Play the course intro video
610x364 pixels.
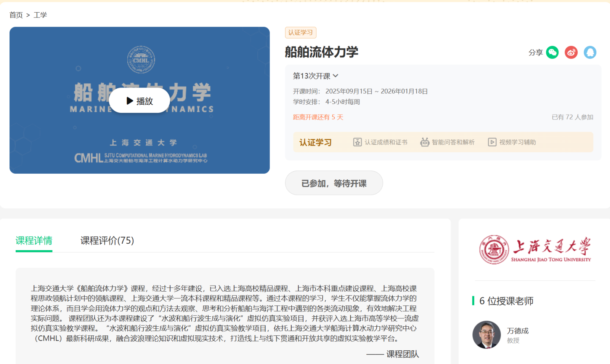140,101
